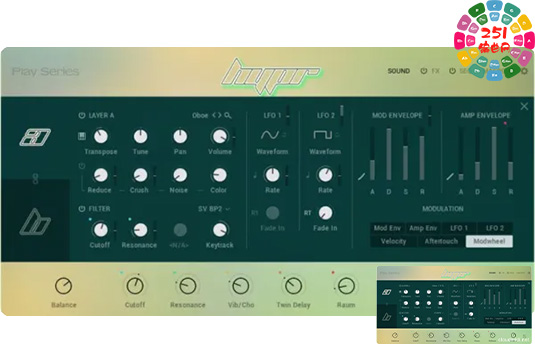The height and width of the screenshot is (363, 535).
Task: Toggle the FX power button
Action: click(x=423, y=71)
